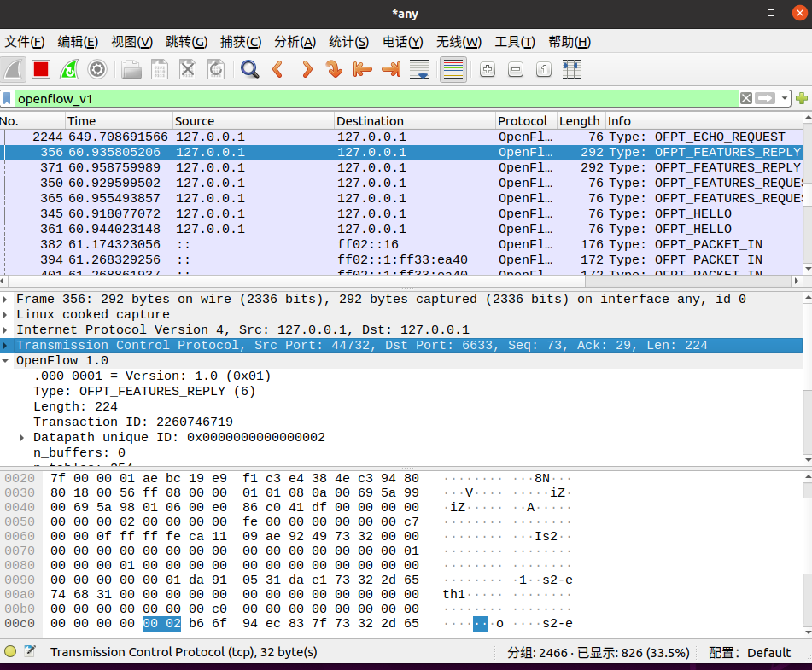The image size is (812, 670).
Task: Expand Frame 356 details
Action: pos(5,300)
